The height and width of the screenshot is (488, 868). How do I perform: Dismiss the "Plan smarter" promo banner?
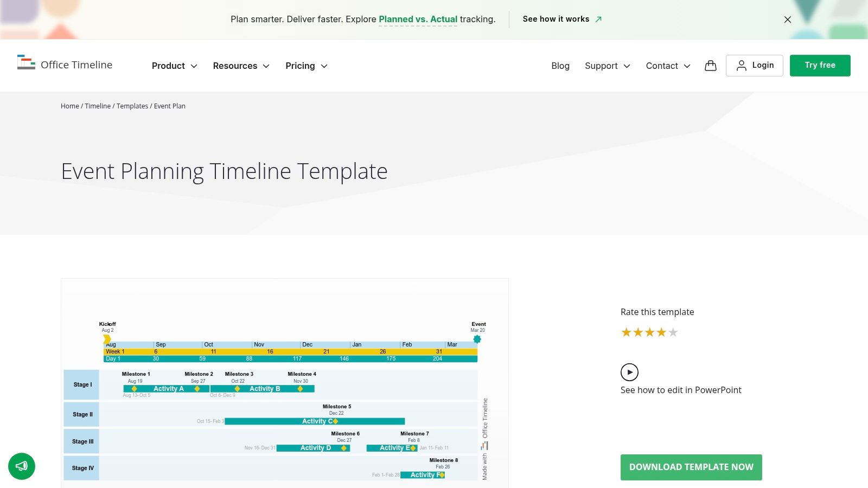tap(787, 20)
